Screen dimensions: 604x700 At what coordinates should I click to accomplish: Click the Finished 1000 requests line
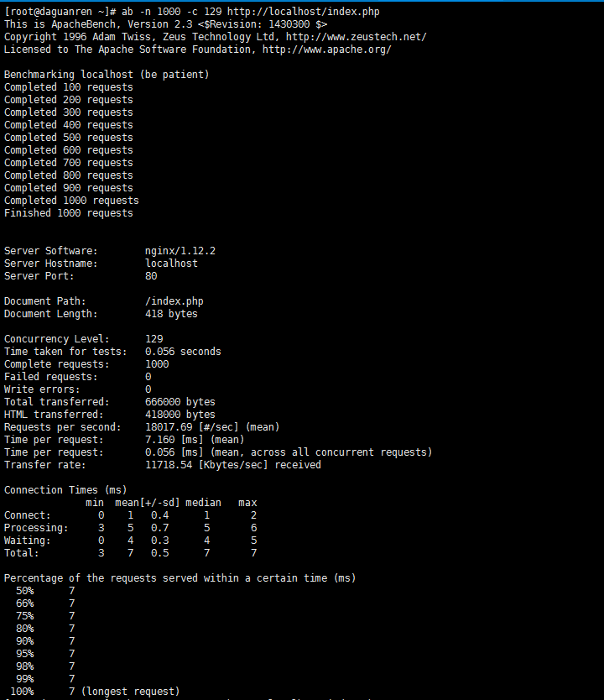coord(69,213)
